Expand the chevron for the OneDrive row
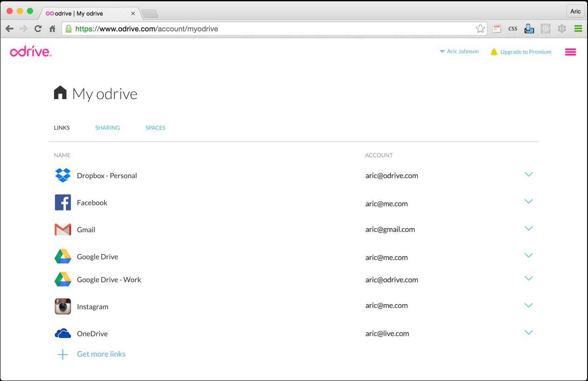Screen dimensions: 588x381 (528, 332)
